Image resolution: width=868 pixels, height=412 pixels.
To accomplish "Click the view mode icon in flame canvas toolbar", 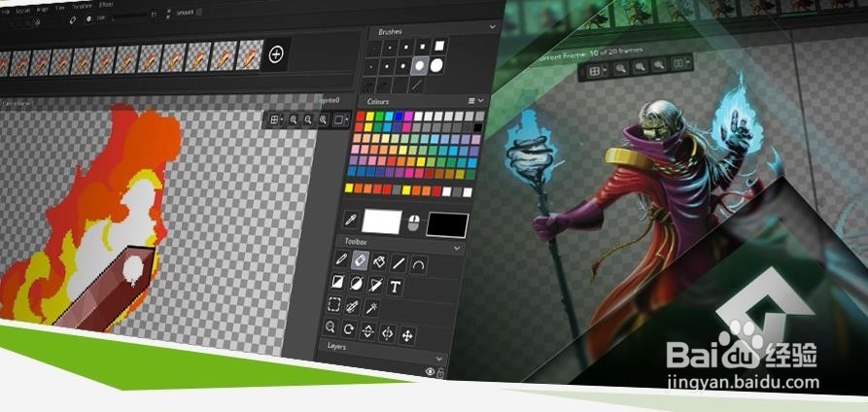I will pyautogui.click(x=339, y=120).
